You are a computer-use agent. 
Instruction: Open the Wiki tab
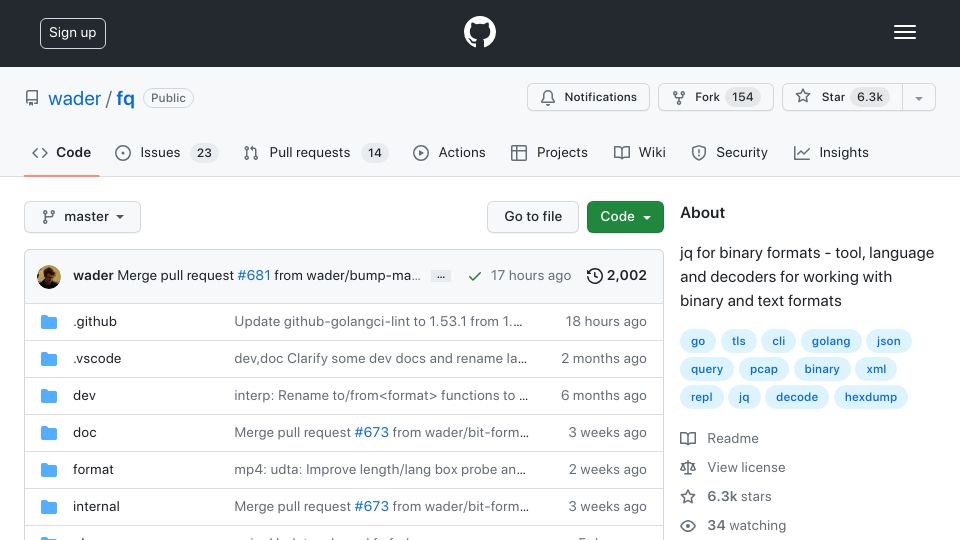[x=639, y=152]
